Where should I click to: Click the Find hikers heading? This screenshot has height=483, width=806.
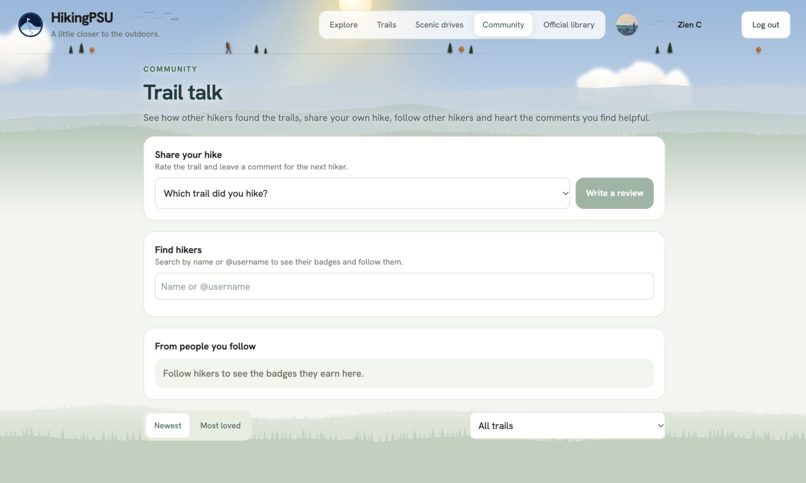click(178, 250)
